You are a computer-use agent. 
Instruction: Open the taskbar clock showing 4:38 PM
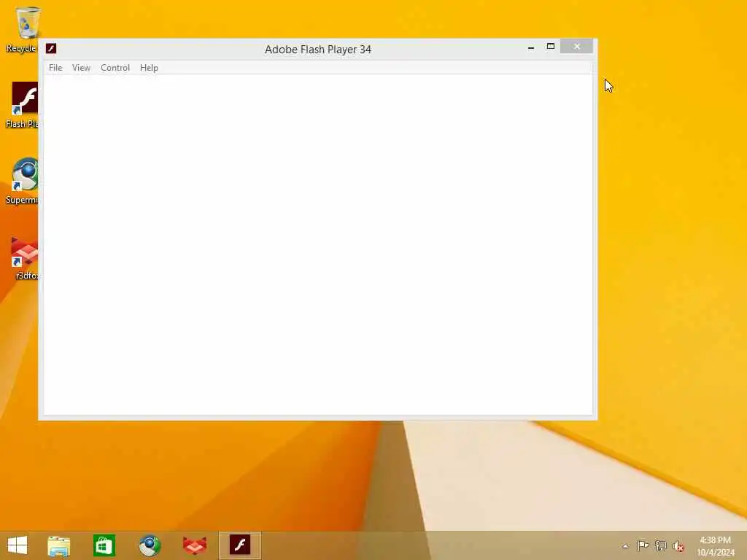tap(716, 546)
